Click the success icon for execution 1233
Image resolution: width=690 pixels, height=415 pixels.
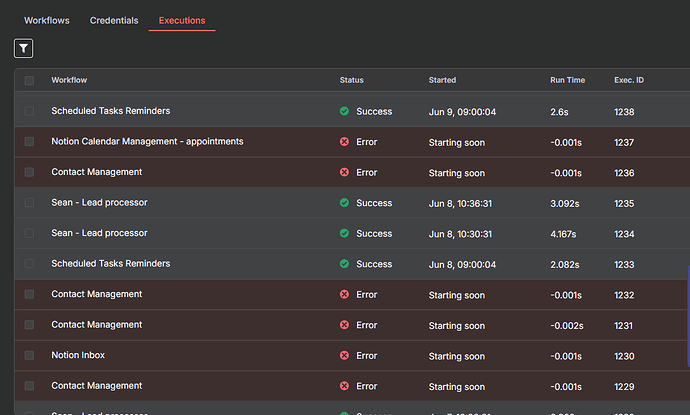(x=345, y=264)
